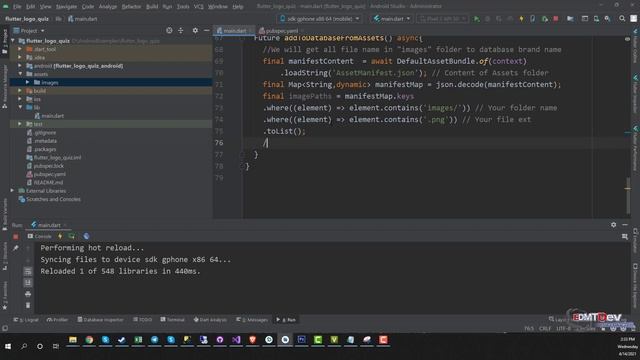The image size is (640, 360).
Task: Select README.md in the project tree
Action: click(x=48, y=182)
